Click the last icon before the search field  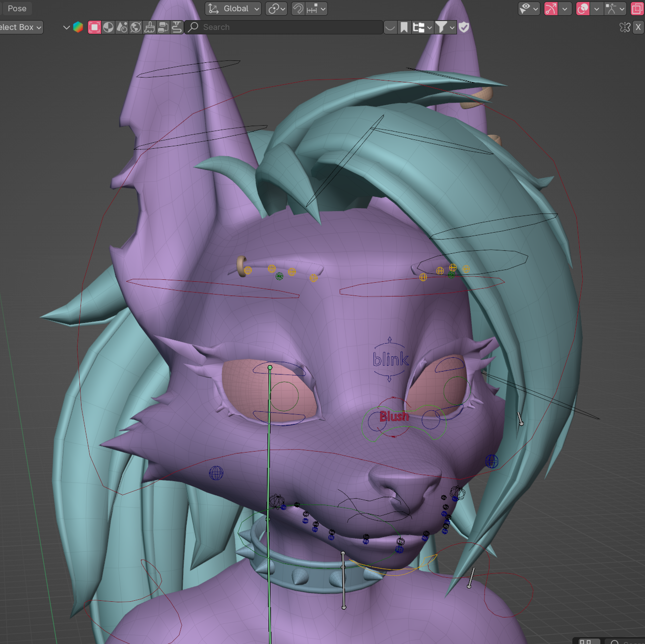[177, 27]
